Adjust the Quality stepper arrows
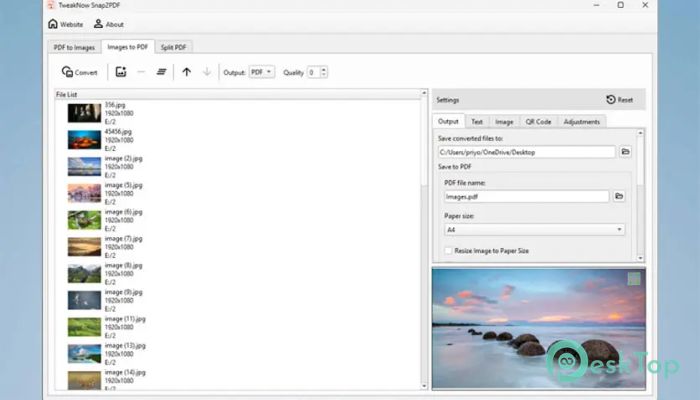 (324, 72)
